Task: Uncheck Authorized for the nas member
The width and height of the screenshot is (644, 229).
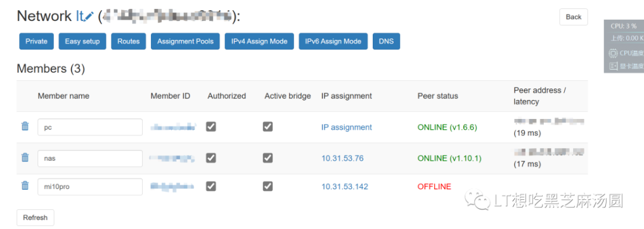Action: [x=210, y=158]
